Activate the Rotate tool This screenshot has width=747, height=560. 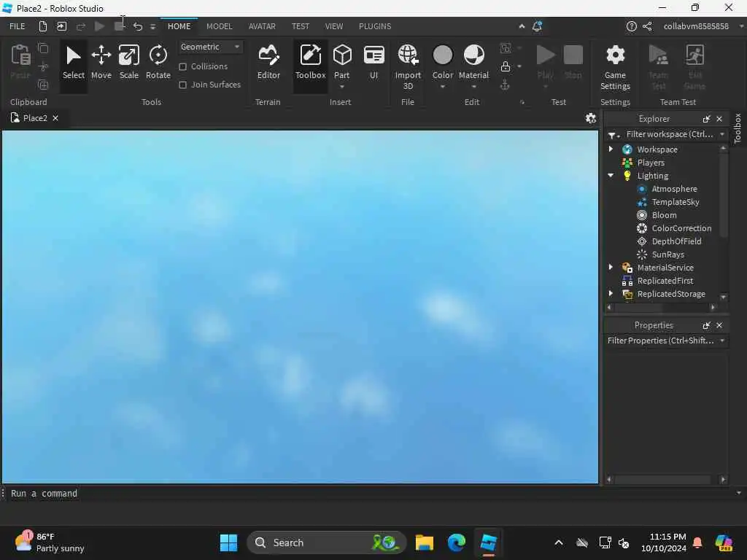coord(158,63)
